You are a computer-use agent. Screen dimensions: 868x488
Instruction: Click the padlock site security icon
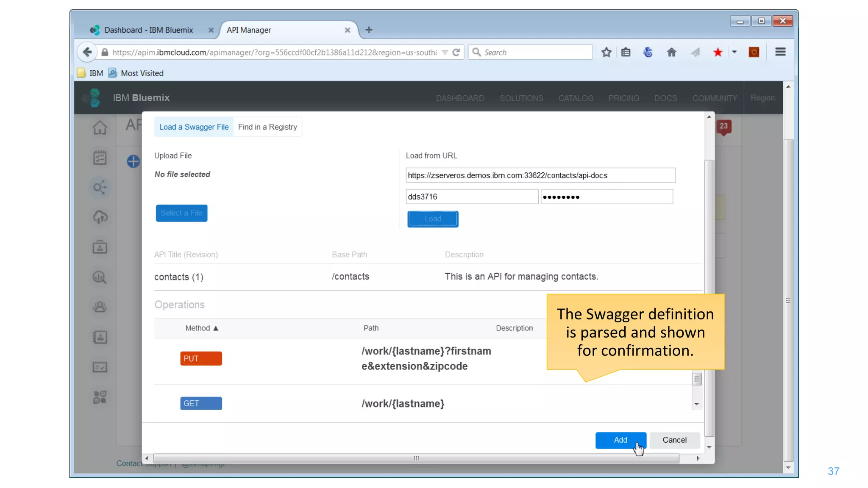point(105,52)
